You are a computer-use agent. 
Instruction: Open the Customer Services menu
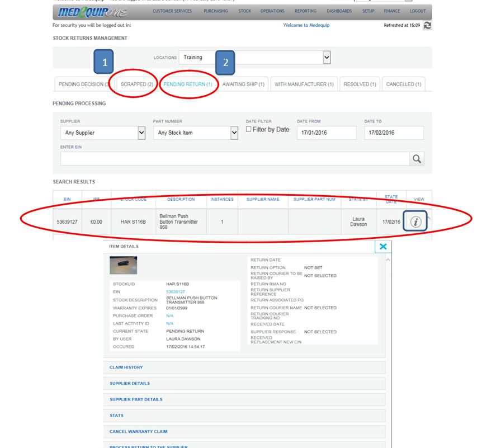click(x=172, y=11)
